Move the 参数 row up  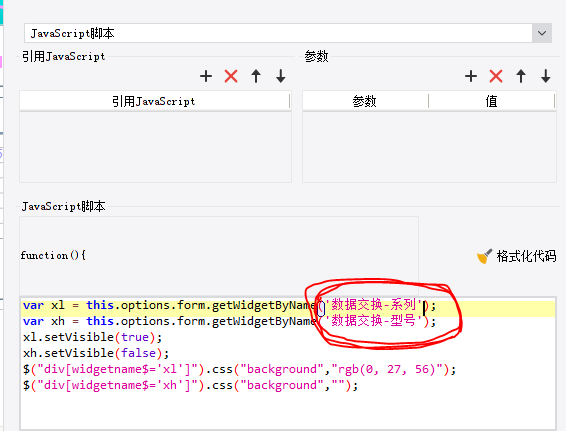pos(521,76)
